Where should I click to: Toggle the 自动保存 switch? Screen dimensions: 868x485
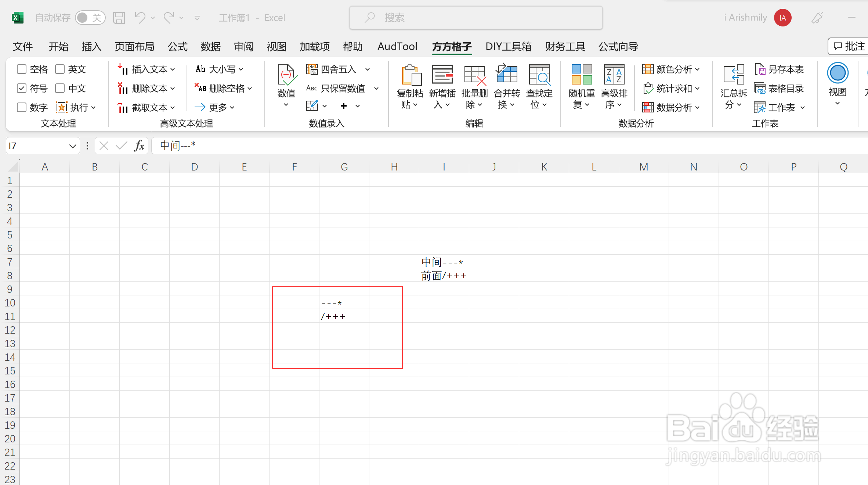click(90, 18)
